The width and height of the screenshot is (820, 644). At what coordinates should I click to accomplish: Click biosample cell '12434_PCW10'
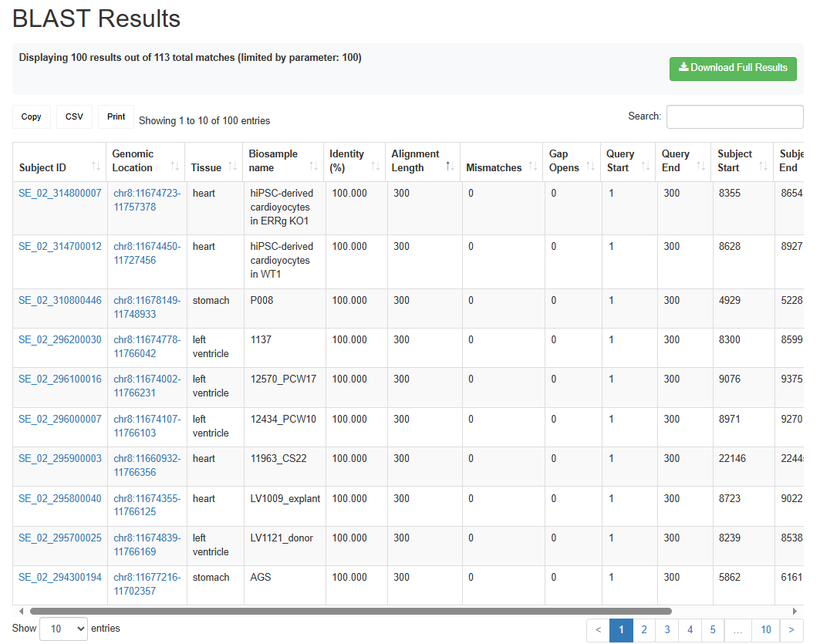283,419
